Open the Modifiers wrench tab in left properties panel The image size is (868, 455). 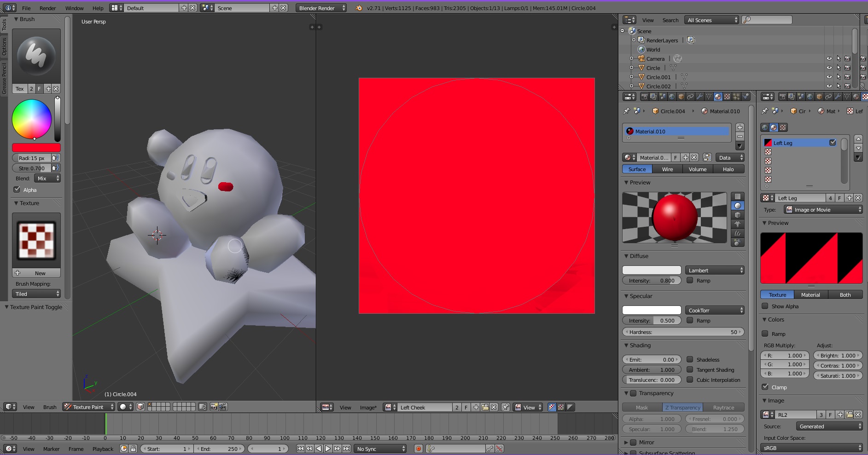tap(699, 97)
